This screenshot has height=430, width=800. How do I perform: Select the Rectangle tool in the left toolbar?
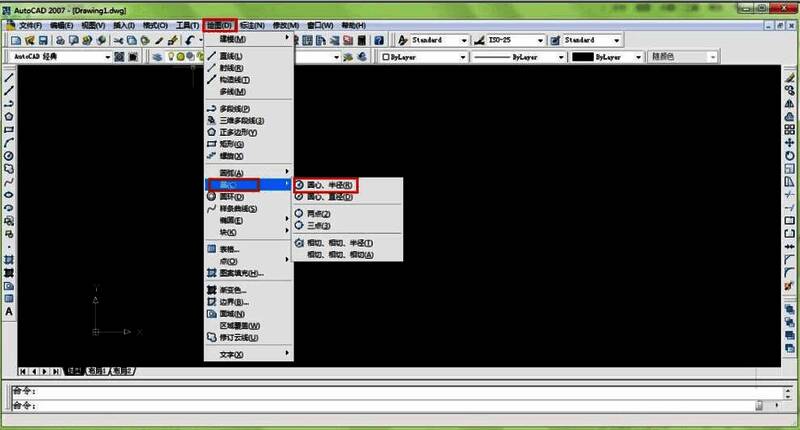tap(9, 130)
